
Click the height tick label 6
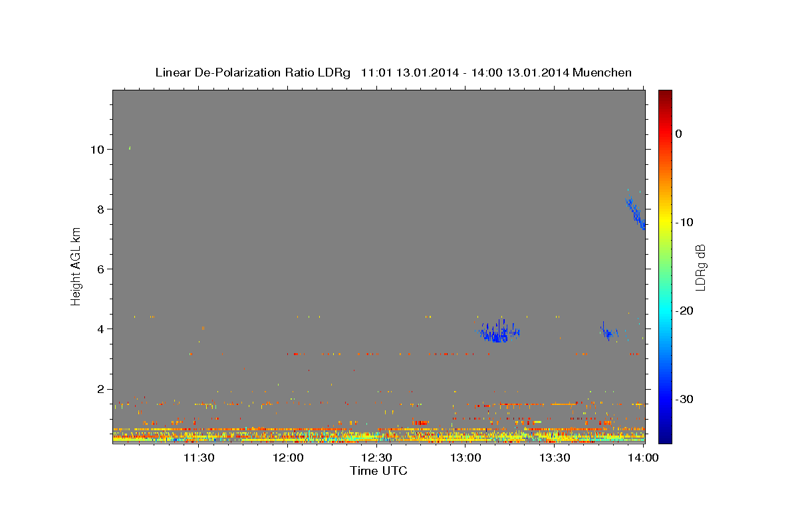click(x=100, y=269)
